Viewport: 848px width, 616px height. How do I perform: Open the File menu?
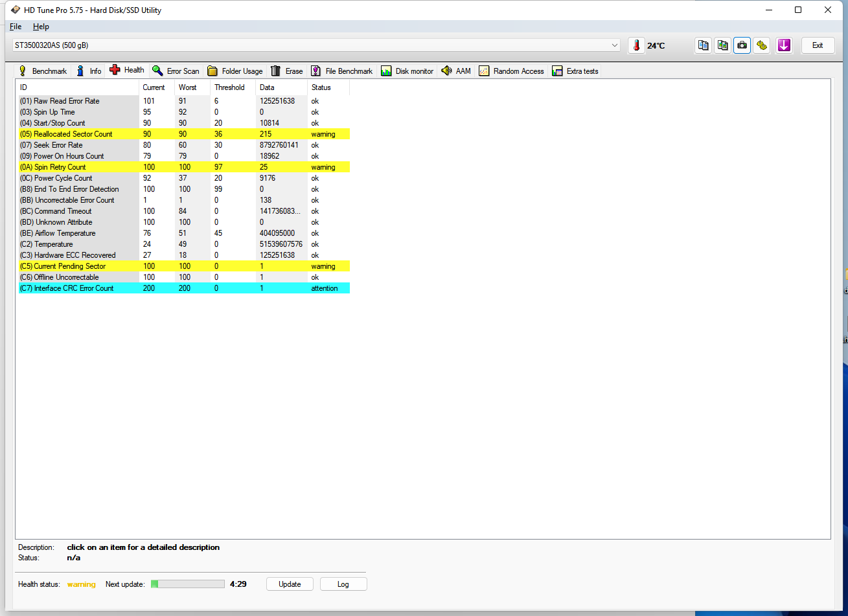click(x=16, y=27)
